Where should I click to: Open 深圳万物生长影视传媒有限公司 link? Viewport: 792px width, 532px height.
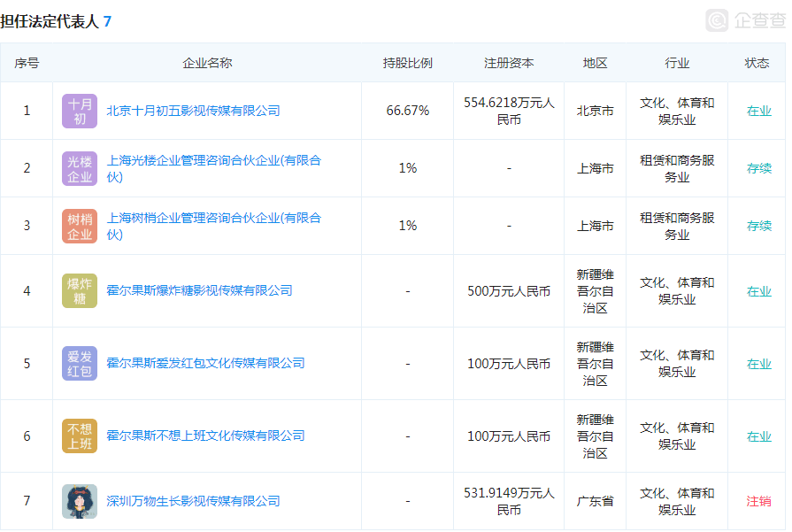194,501
